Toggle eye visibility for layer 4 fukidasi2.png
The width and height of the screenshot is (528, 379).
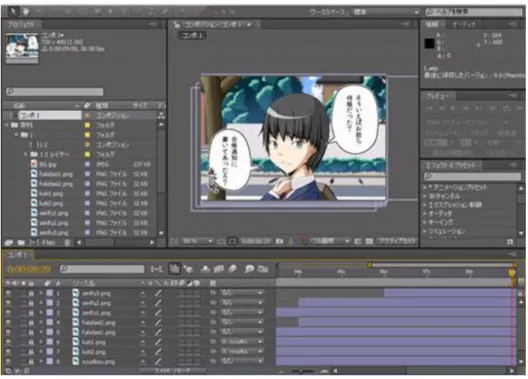pos(8,323)
